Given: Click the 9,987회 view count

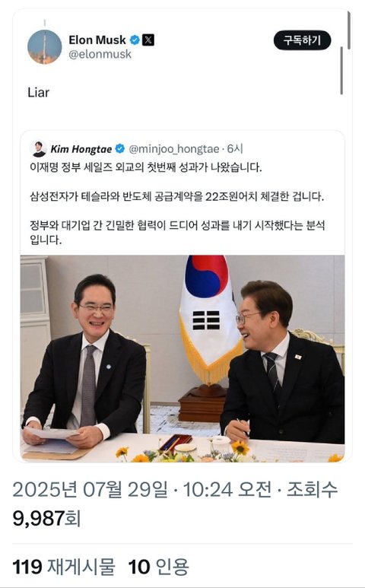Looking at the screenshot, I should coord(46,518).
